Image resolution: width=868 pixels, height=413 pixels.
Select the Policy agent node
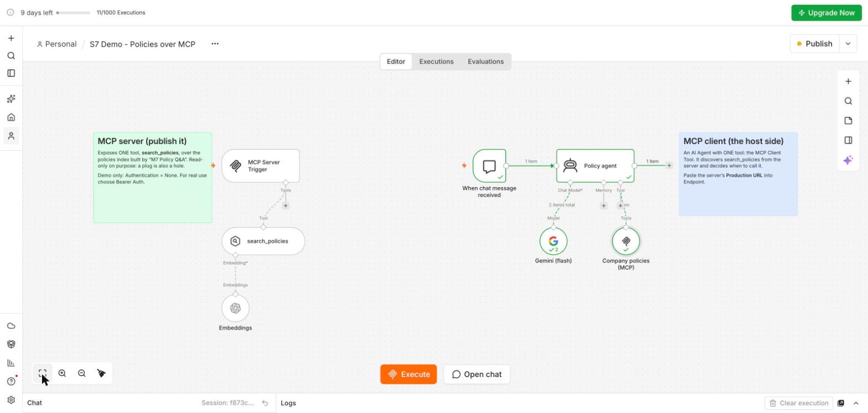(595, 166)
